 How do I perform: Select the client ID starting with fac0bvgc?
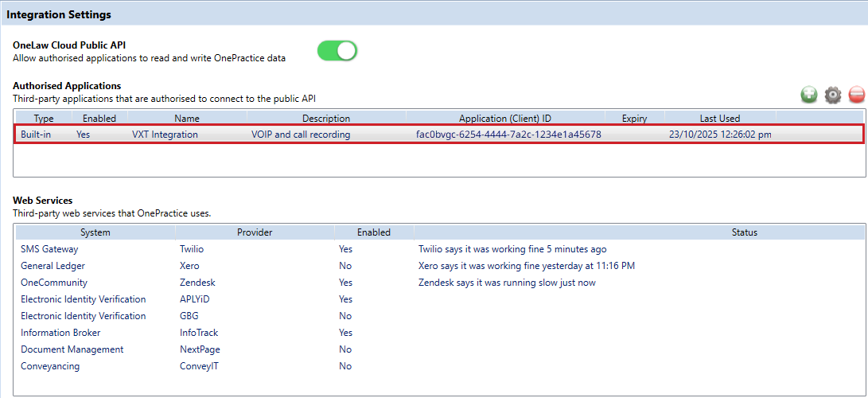pos(508,135)
